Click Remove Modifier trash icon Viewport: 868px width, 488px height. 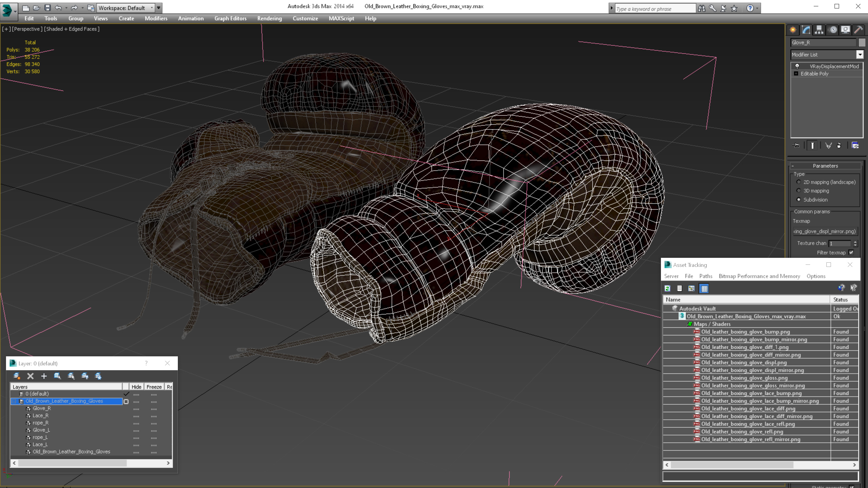[x=839, y=145]
